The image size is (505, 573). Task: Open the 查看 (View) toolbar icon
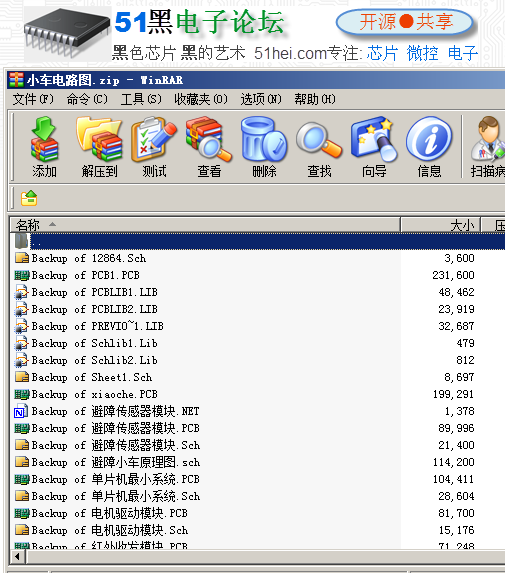[209, 147]
